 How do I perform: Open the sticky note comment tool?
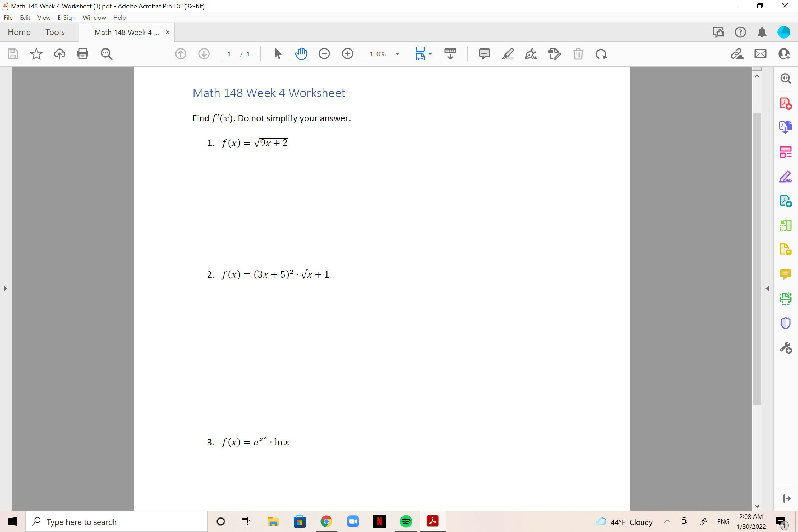pos(484,54)
